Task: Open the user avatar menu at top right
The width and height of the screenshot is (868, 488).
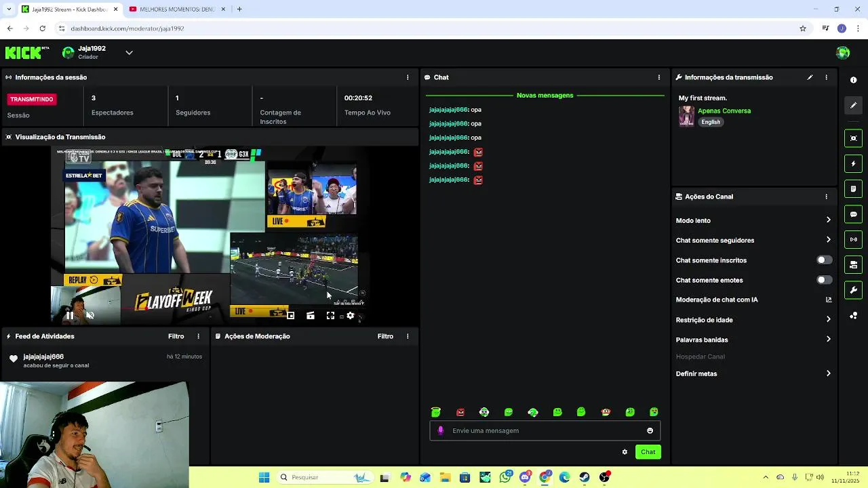Action: tap(843, 53)
